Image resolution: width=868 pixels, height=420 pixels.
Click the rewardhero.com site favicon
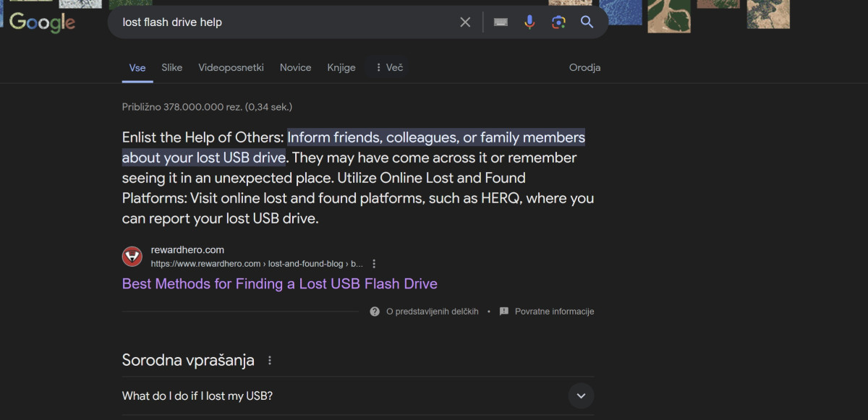pyautogui.click(x=132, y=257)
